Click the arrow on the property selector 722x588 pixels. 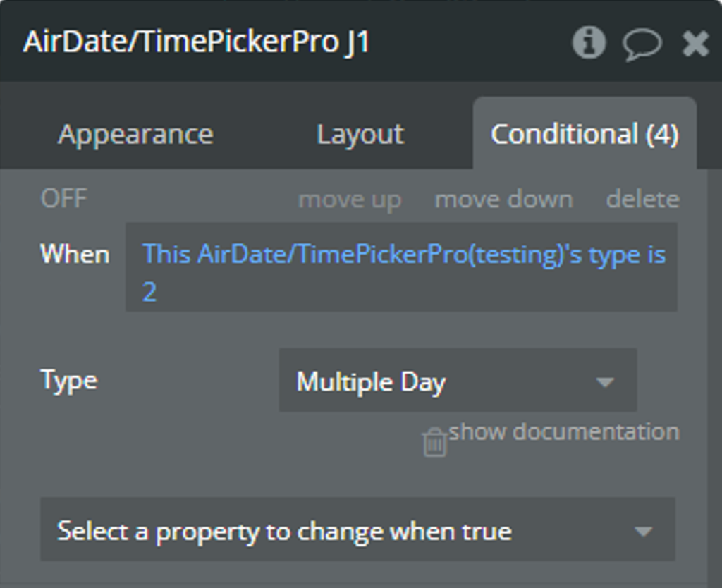pyautogui.click(x=642, y=531)
